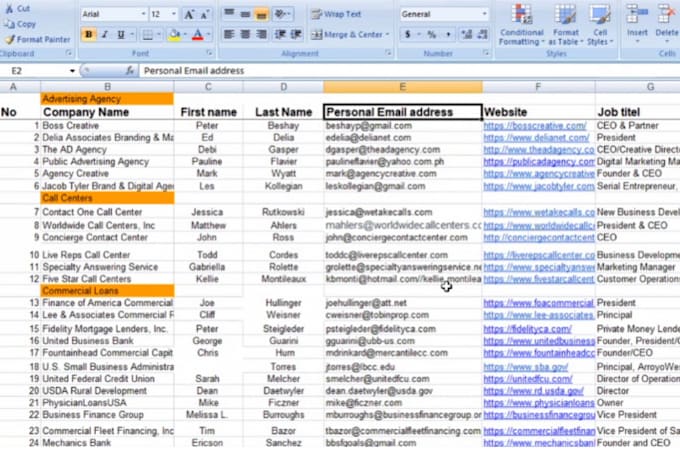Open Format as Table gallery
Viewport: 680px width, 458px height.
pyautogui.click(x=566, y=25)
